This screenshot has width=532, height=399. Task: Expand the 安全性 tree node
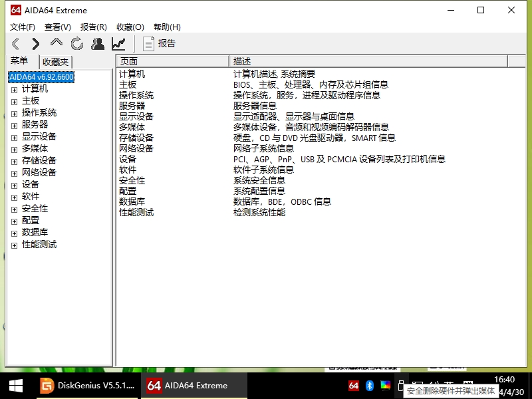(x=14, y=209)
